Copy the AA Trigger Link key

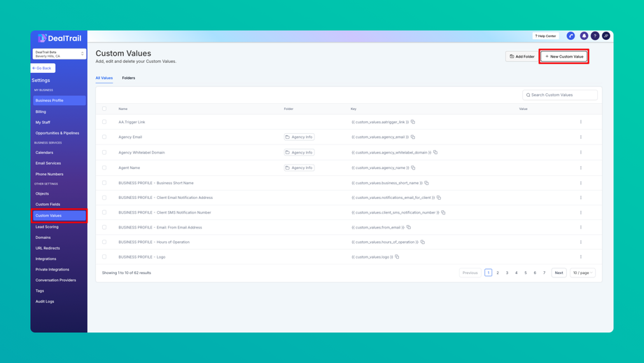click(413, 122)
